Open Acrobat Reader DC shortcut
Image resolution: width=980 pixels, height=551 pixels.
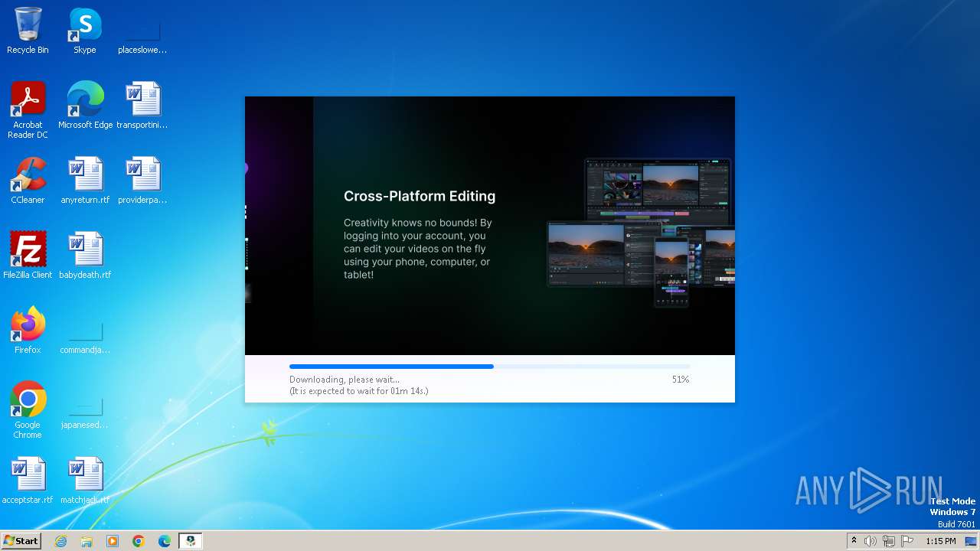click(x=28, y=109)
